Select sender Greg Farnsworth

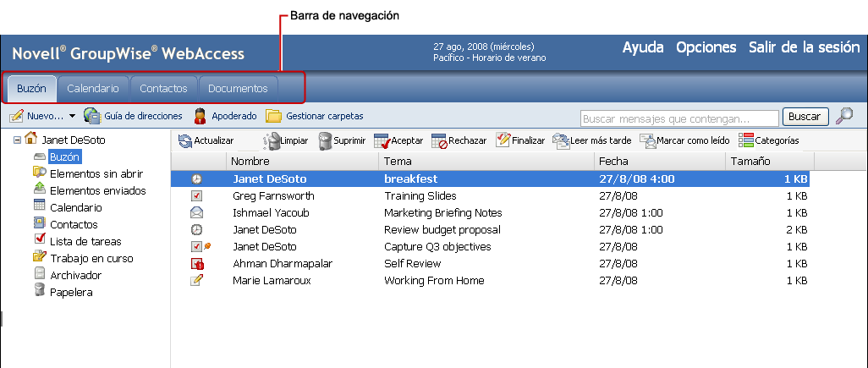point(273,196)
